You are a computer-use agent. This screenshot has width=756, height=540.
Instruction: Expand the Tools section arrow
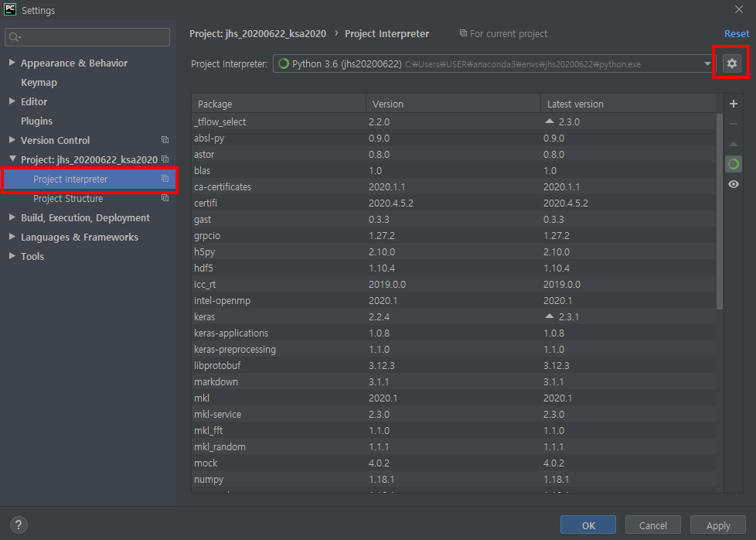(12, 256)
